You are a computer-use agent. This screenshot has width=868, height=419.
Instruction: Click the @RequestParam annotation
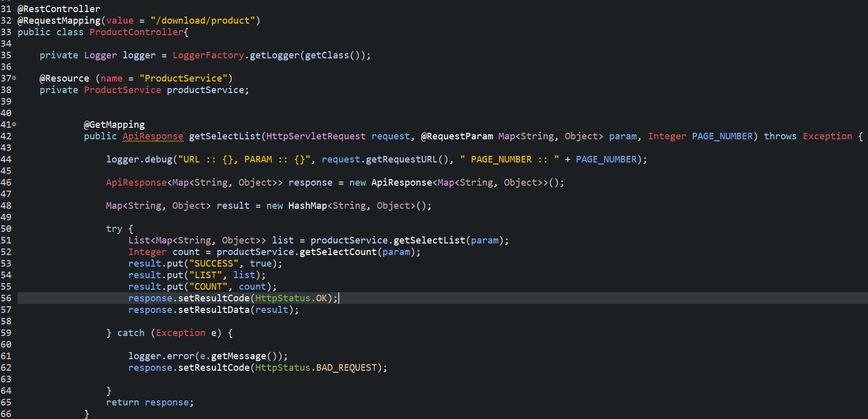pyautogui.click(x=457, y=136)
